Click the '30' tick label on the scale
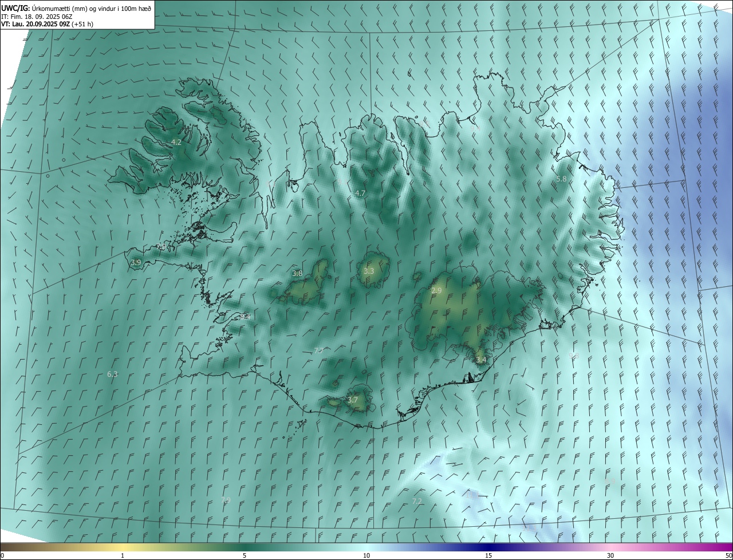This screenshot has height=560, width=733. pyautogui.click(x=610, y=555)
